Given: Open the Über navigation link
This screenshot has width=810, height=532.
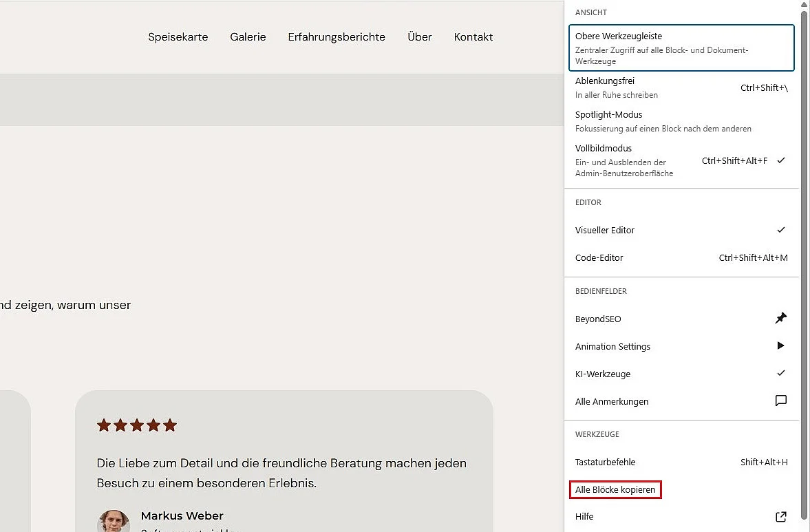Looking at the screenshot, I should pos(420,37).
